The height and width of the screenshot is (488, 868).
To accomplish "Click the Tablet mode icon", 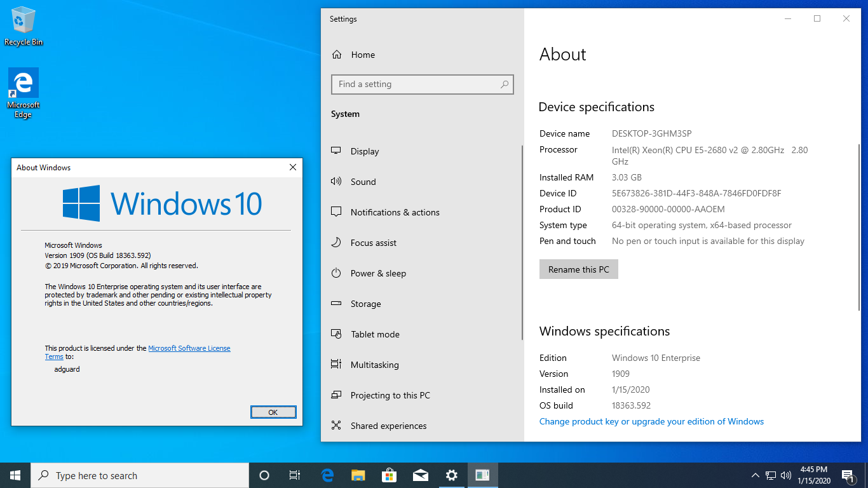I will [x=336, y=334].
